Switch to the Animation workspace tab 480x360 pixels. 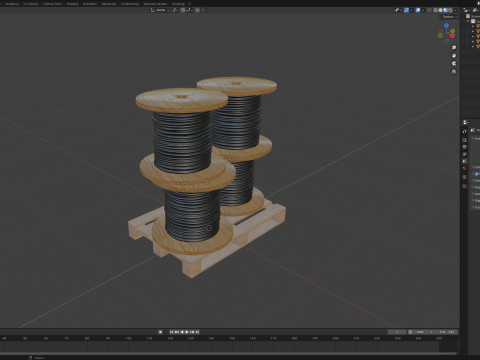[x=90, y=4]
